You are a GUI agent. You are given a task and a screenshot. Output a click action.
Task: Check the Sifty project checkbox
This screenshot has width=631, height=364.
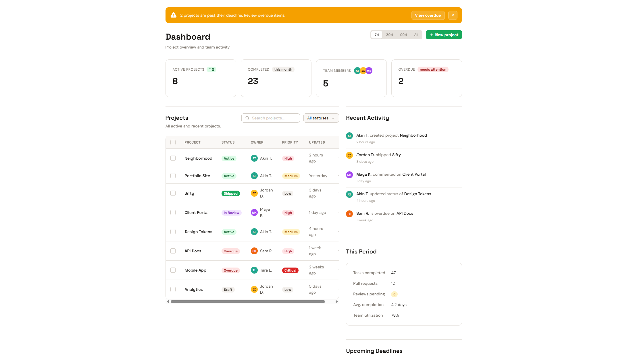(173, 193)
